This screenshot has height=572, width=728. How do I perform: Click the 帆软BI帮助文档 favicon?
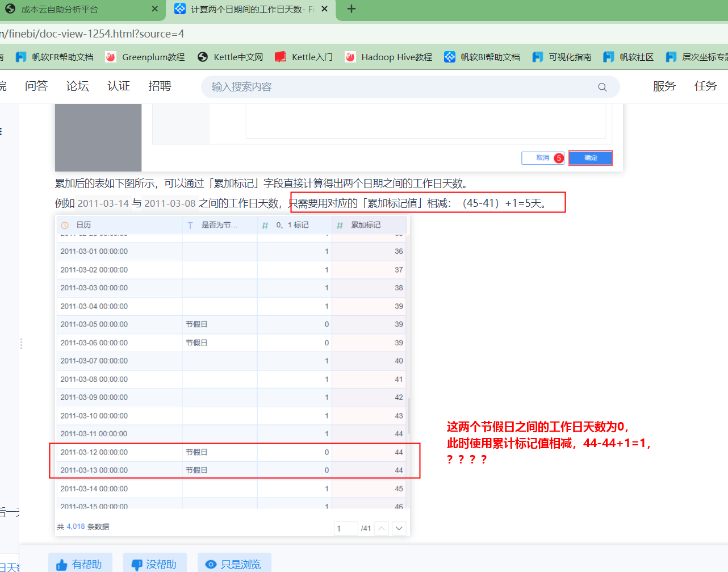[450, 57]
